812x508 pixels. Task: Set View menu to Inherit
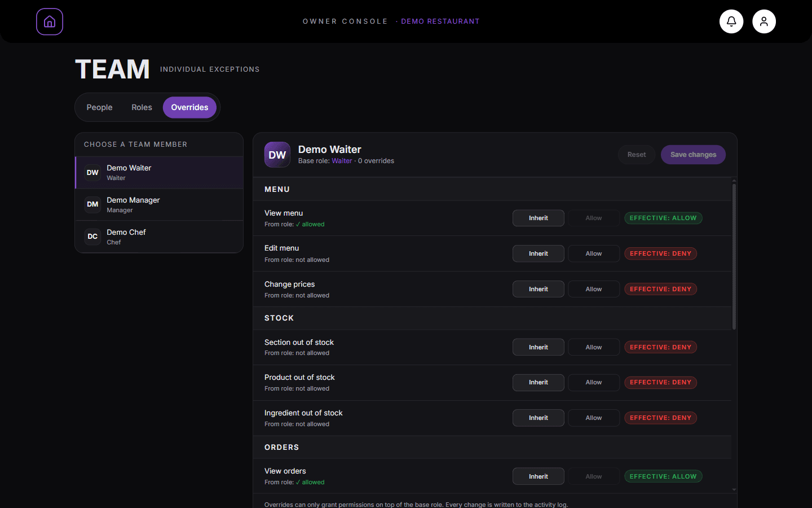click(539, 218)
